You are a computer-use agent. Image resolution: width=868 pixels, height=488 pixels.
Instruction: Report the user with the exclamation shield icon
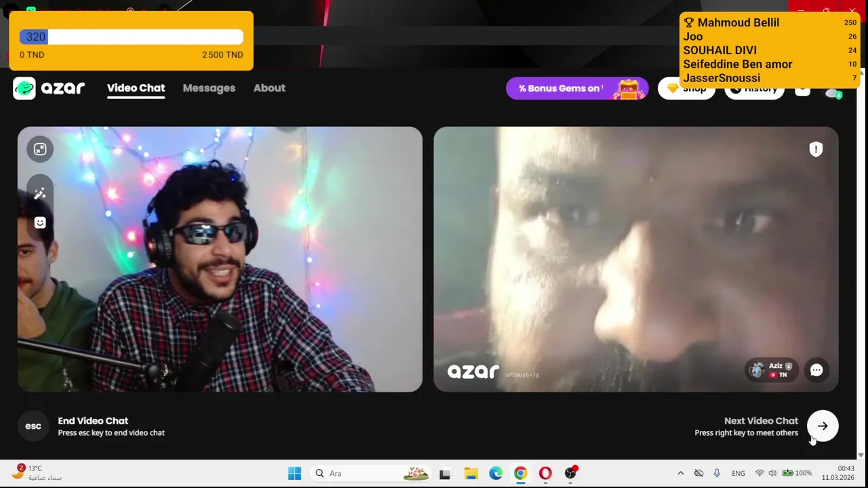pos(816,149)
